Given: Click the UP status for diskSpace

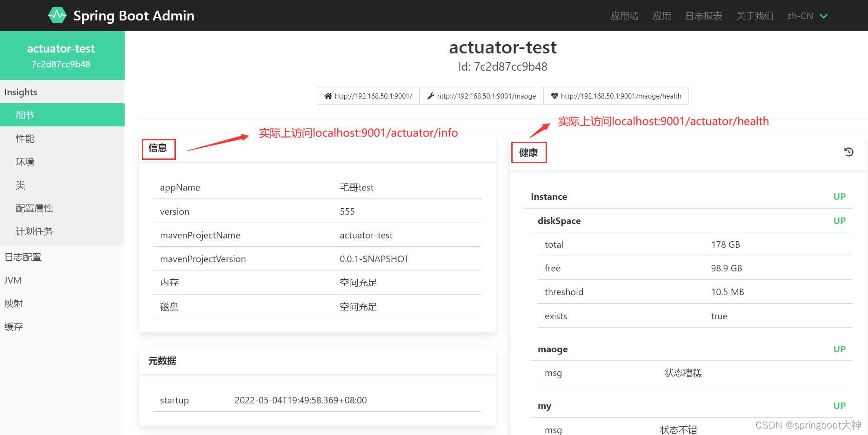Looking at the screenshot, I should (x=839, y=221).
